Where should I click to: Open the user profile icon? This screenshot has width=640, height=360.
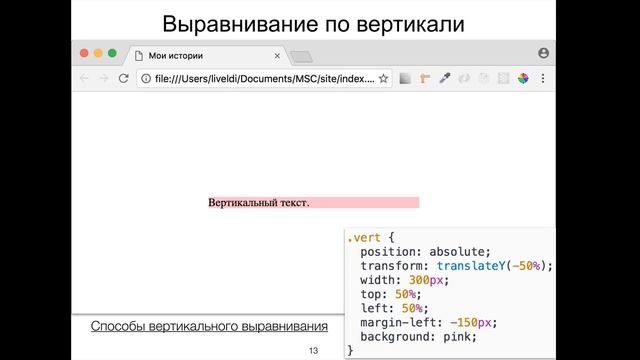tap(543, 53)
